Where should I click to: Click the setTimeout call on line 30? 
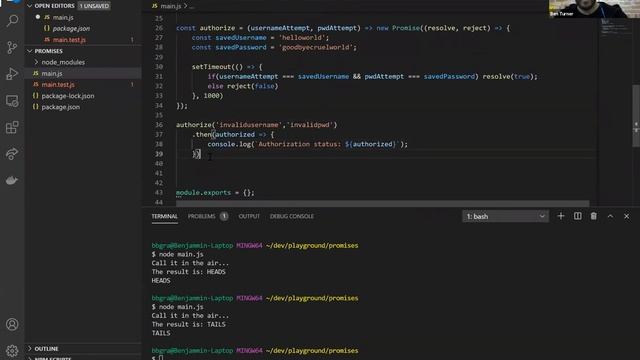(x=227, y=67)
